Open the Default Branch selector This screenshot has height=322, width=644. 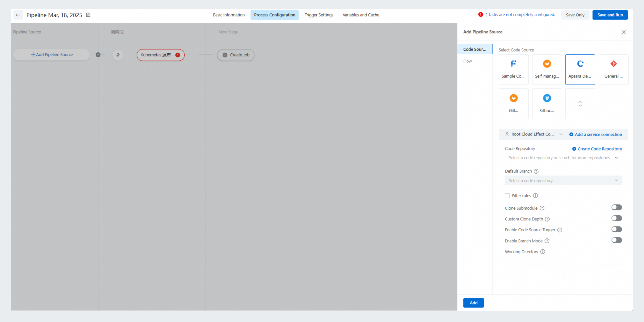click(x=563, y=180)
